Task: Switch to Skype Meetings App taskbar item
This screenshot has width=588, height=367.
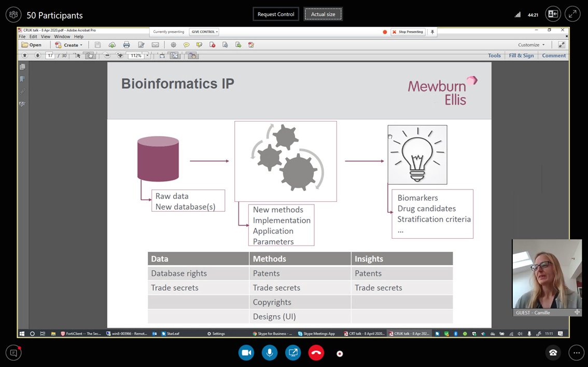Action: pyautogui.click(x=316, y=333)
